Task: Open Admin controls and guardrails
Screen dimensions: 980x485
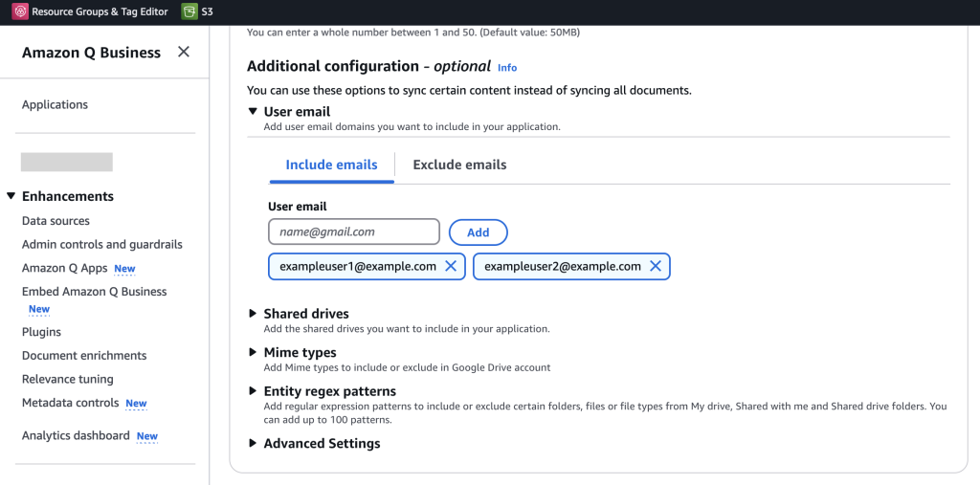Action: point(101,244)
